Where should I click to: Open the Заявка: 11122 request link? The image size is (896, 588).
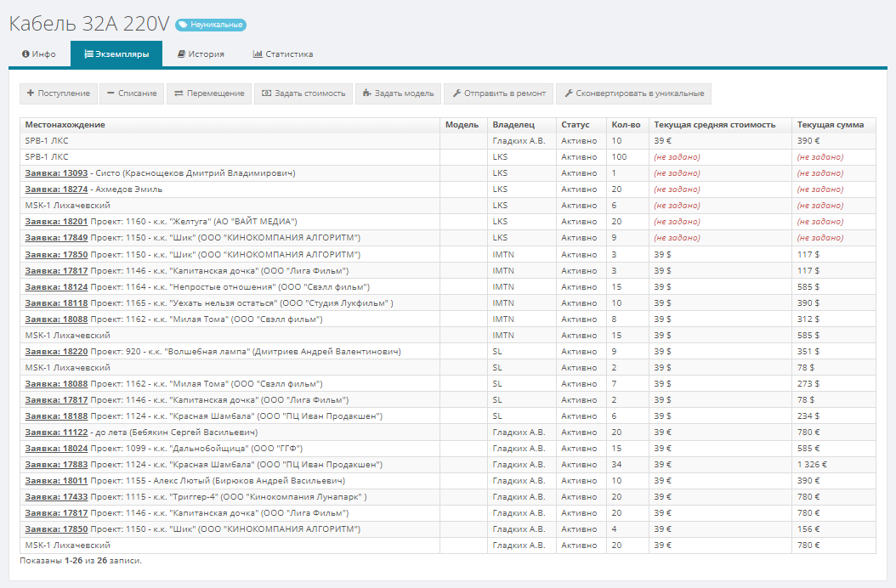(56, 432)
